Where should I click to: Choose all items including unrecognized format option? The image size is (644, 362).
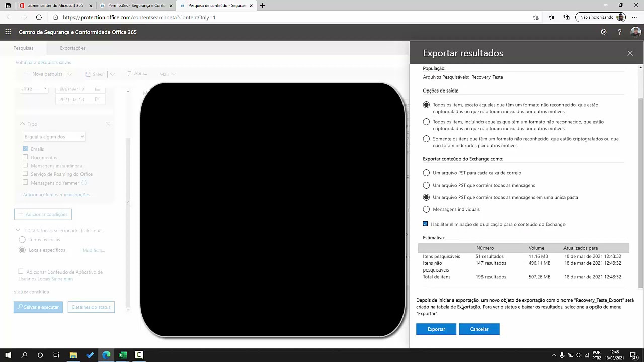[x=426, y=122]
